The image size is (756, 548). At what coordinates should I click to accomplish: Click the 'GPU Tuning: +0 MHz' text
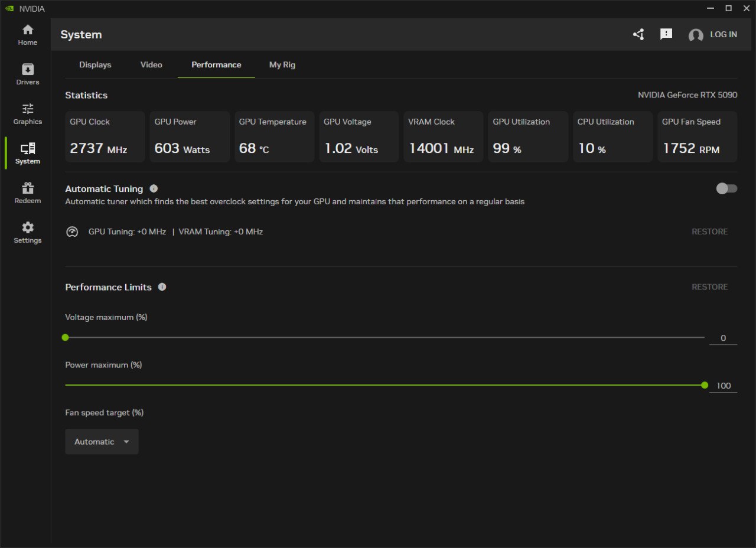(x=127, y=231)
